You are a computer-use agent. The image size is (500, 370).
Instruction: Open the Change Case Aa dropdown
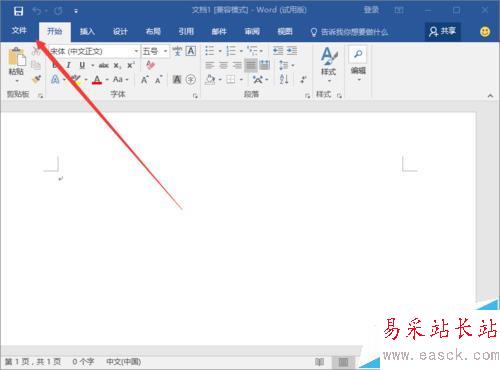(x=120, y=79)
